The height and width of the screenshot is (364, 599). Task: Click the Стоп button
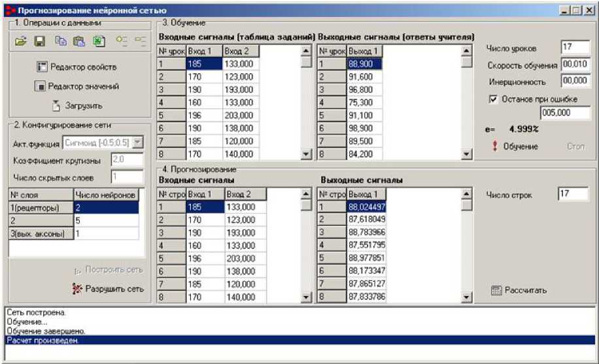[x=575, y=146]
